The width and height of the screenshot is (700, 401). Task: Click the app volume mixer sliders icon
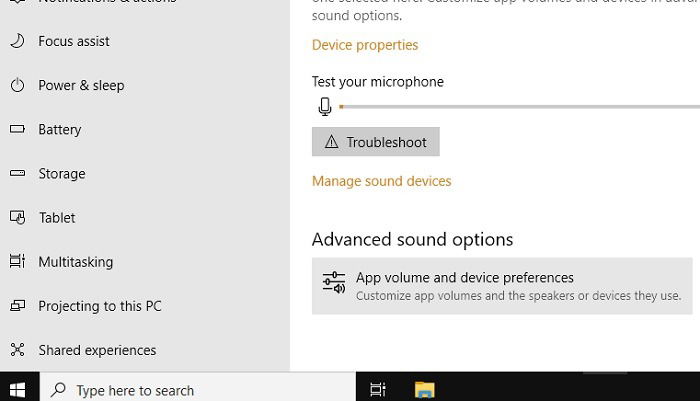[334, 283]
